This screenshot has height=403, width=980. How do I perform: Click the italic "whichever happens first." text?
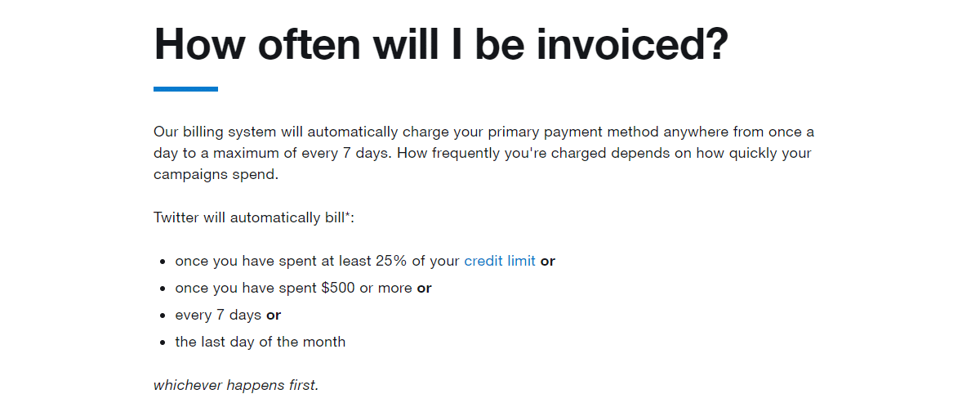pyautogui.click(x=235, y=385)
